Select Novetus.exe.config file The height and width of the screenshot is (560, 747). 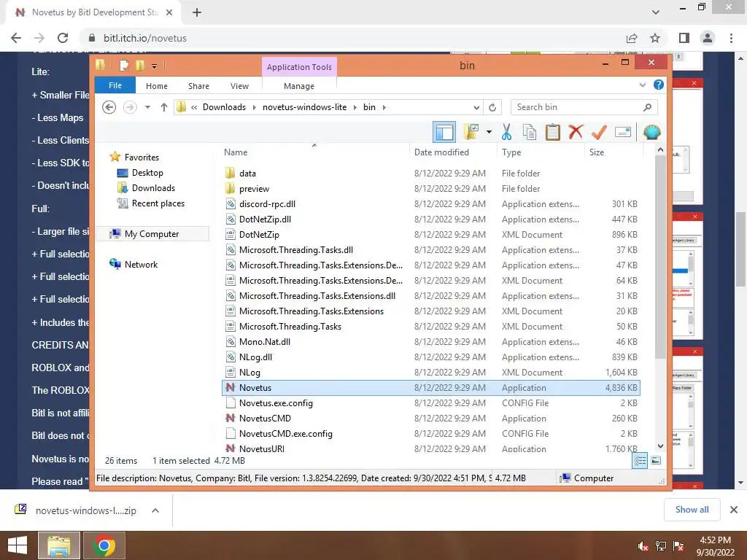(431, 402)
